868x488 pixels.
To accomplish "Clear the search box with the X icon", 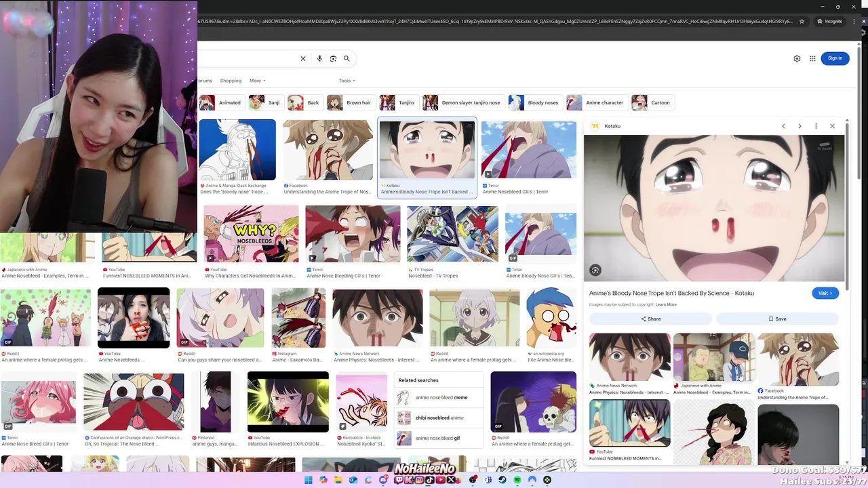I will click(303, 59).
